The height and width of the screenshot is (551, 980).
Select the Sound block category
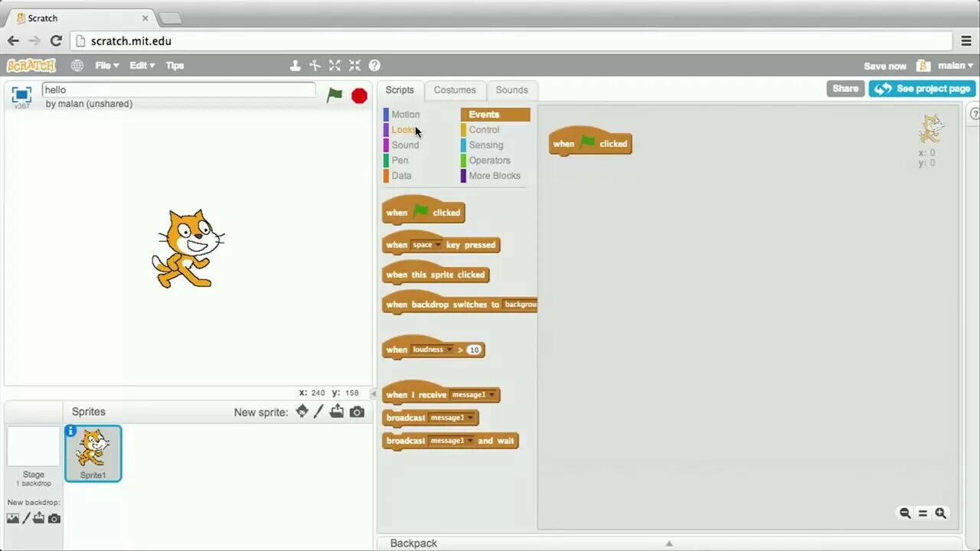pyautogui.click(x=405, y=145)
